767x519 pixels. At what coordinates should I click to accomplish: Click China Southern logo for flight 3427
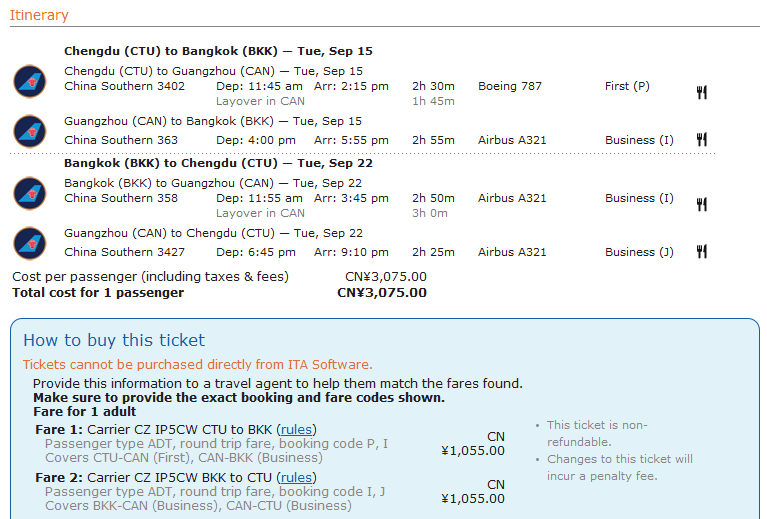30,243
